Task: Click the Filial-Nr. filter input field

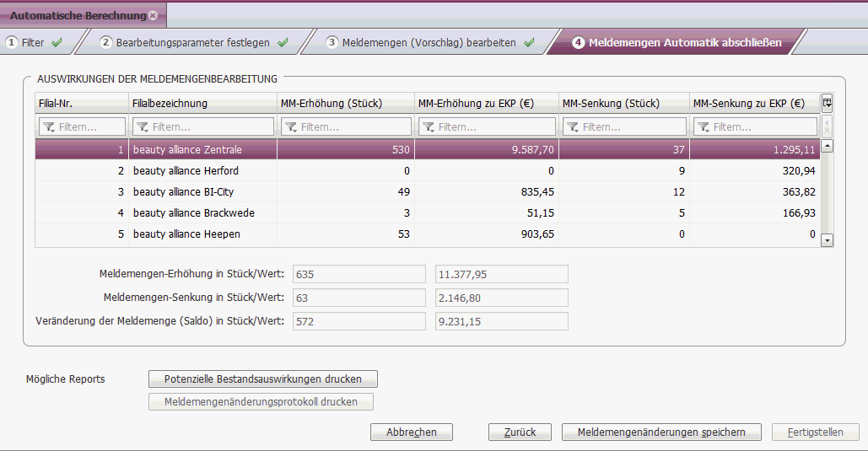Action: 82,126
